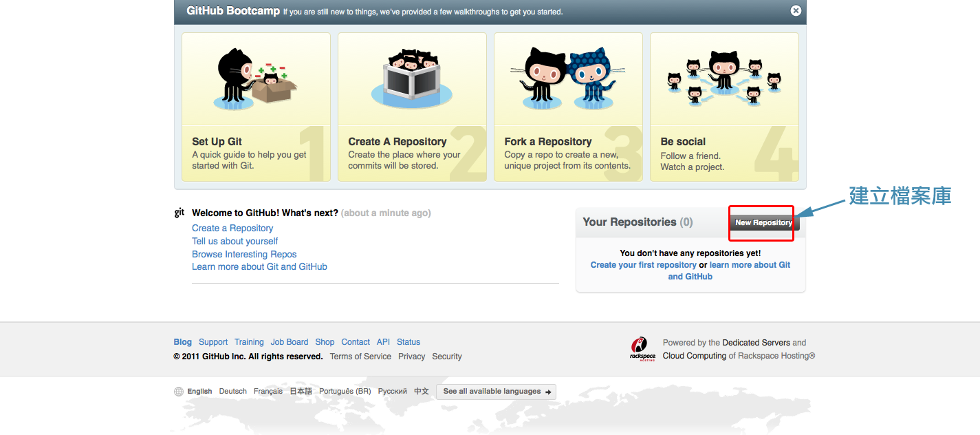Switch language to 中文

tap(422, 392)
